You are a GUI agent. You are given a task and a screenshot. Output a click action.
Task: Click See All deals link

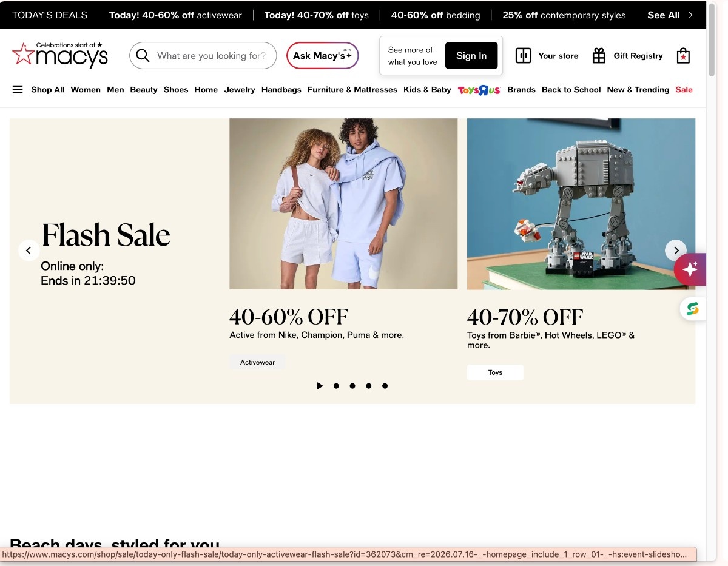click(x=664, y=15)
